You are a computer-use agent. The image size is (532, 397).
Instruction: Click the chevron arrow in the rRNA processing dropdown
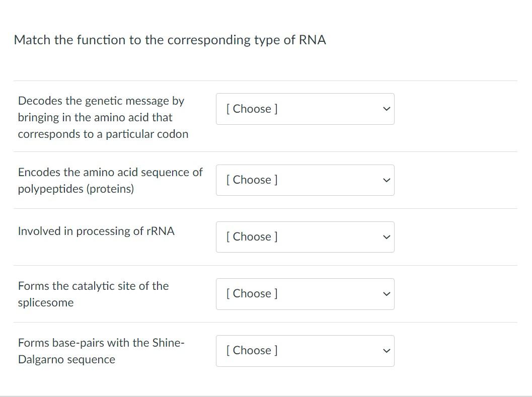pos(386,237)
